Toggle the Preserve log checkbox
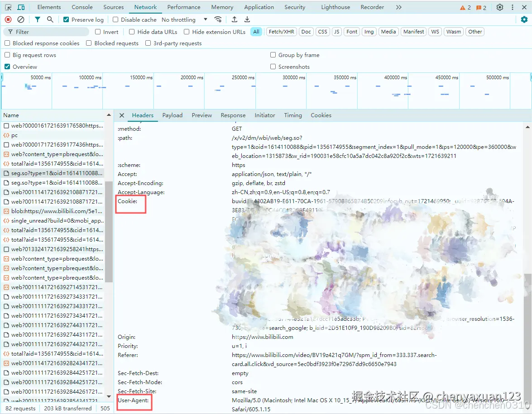Image resolution: width=532 pixels, height=414 pixels. point(66,19)
